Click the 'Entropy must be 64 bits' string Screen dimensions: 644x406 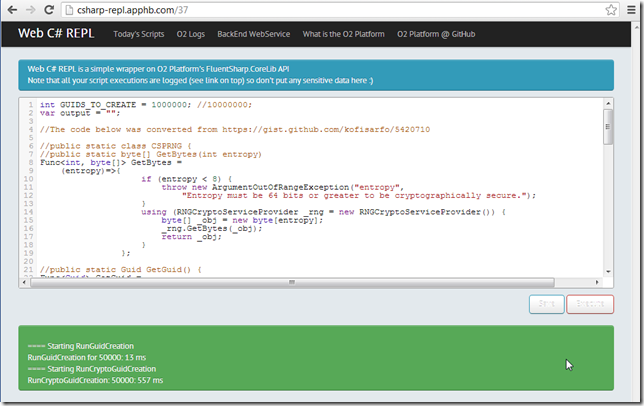[359, 195]
